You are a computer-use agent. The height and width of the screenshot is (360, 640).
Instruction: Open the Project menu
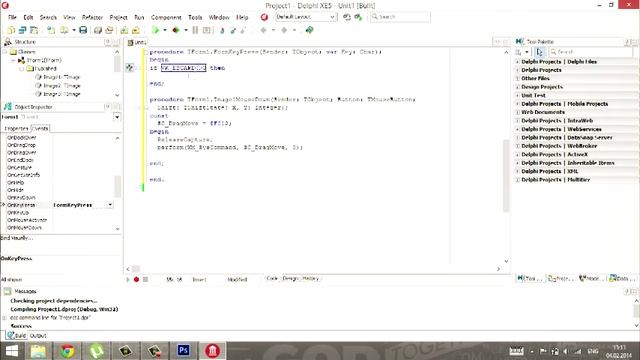[x=118, y=17]
